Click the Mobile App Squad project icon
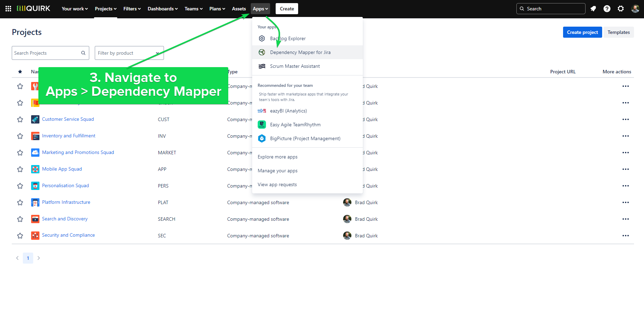Screen dimensions: 644x310 click(35, 169)
